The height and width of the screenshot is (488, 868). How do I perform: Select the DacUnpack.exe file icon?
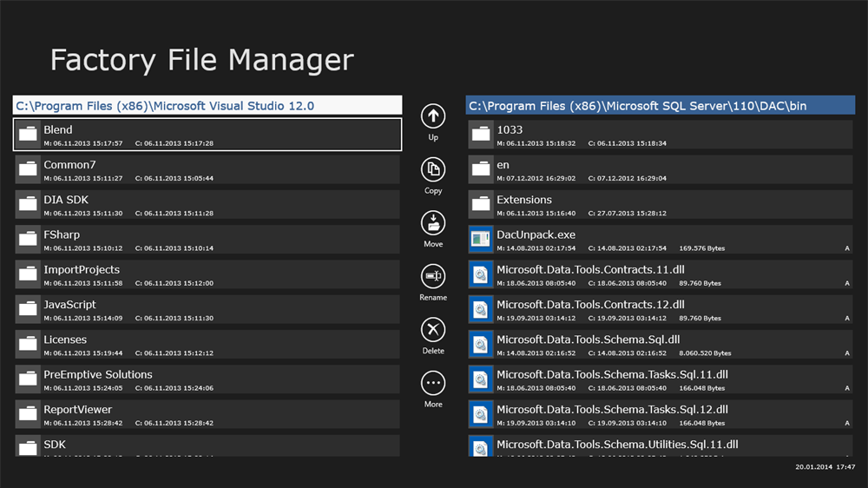tap(481, 240)
